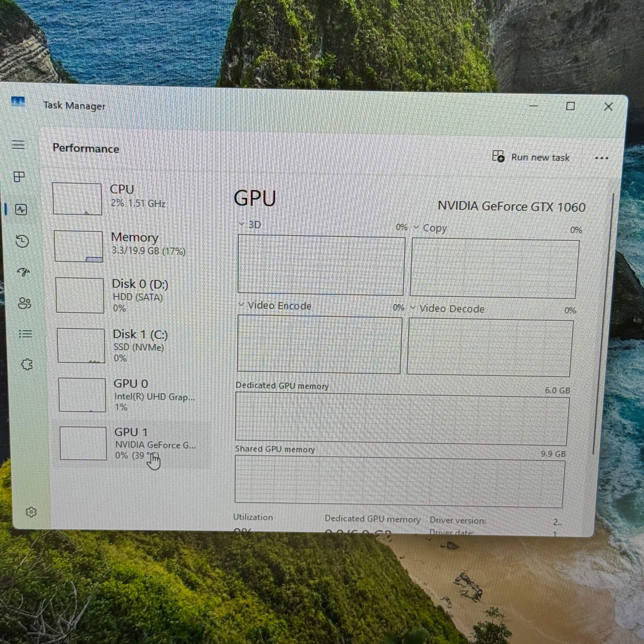
Task: Click the Utilization label
Action: coord(253,517)
